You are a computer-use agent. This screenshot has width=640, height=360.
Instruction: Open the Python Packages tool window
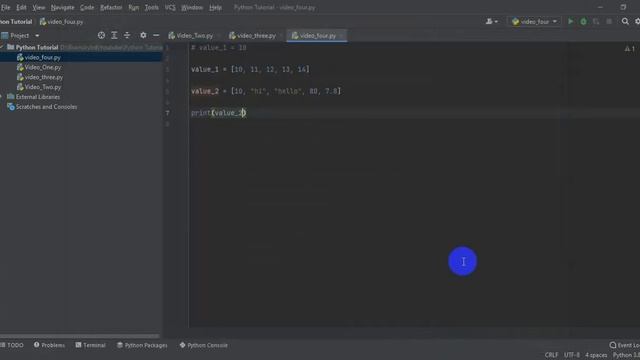click(142, 345)
